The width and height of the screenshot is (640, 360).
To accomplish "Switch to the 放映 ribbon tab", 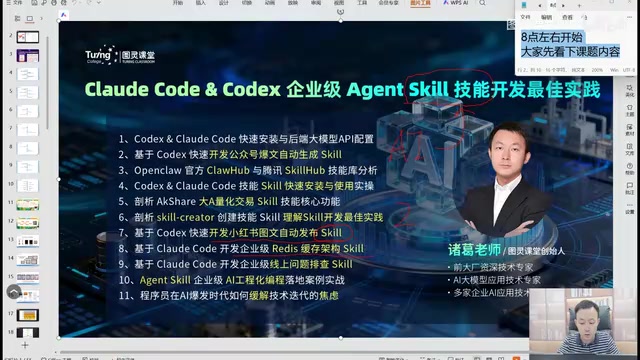I will click(x=293, y=2).
